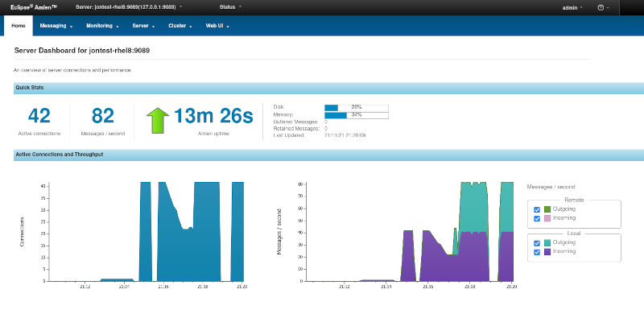Viewport: 644px width, 310px height.
Task: Click the Memory usage progress bar
Action: click(356, 115)
